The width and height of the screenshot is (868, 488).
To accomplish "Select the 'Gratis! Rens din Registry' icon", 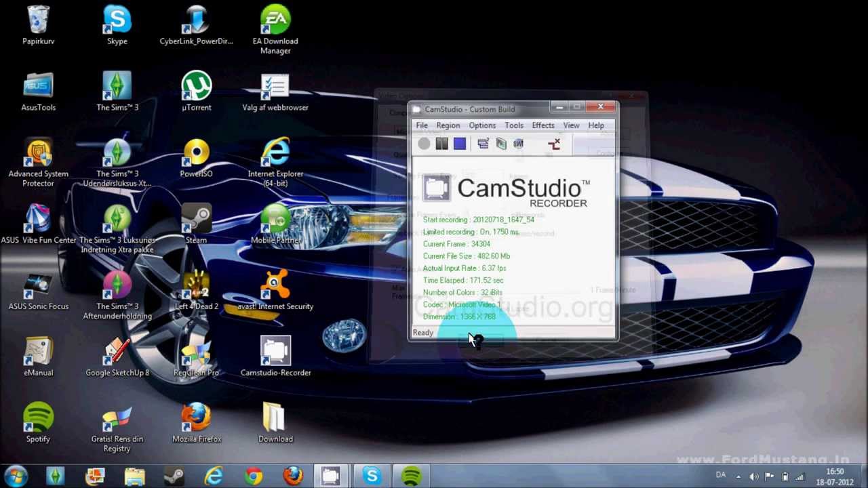I will pyautogui.click(x=117, y=428).
